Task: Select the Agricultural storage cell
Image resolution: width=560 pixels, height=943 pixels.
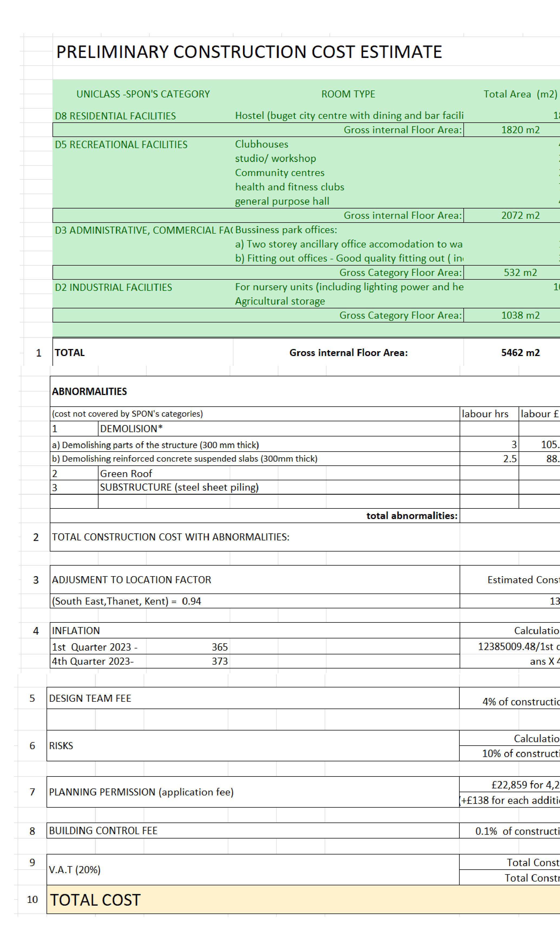Action: [x=280, y=301]
